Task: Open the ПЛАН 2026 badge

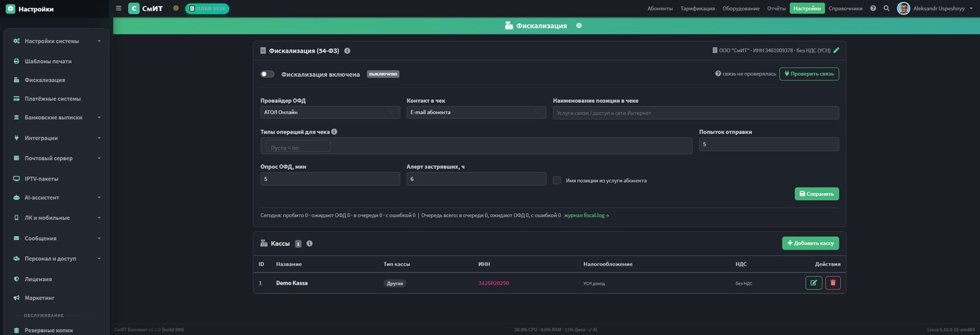Action: [x=207, y=8]
